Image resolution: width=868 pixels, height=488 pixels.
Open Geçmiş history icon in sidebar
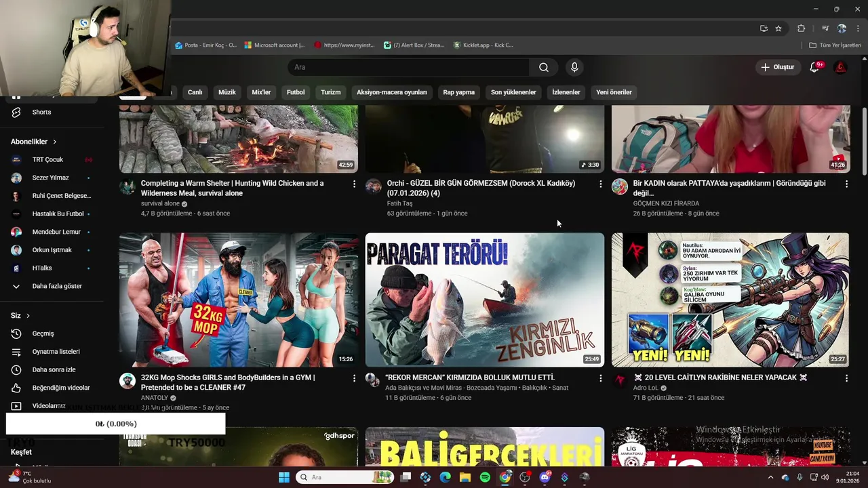tap(16, 333)
